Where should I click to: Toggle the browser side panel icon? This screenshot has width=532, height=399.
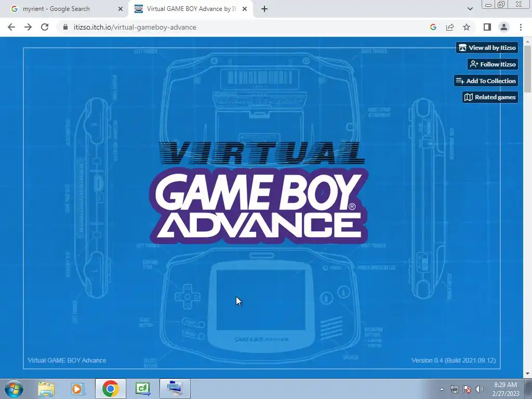click(x=487, y=27)
